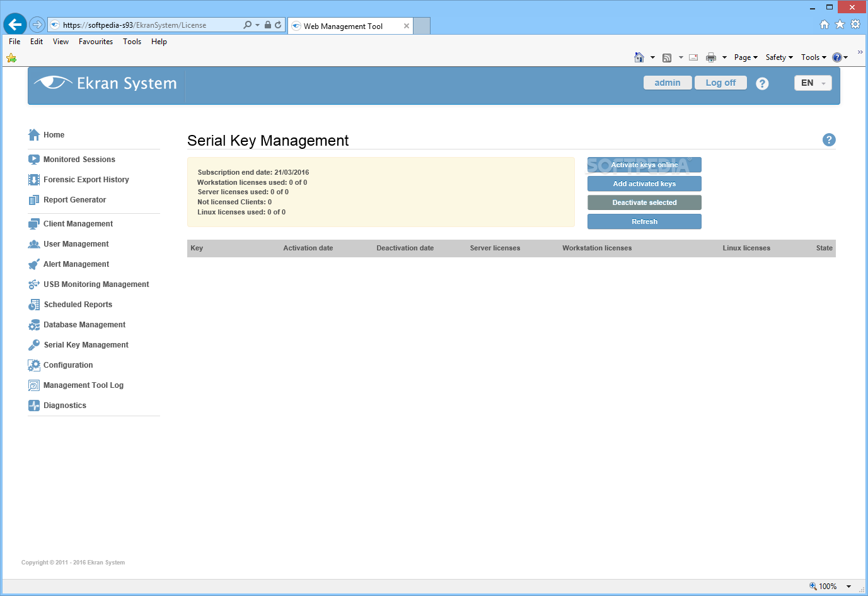Image resolution: width=868 pixels, height=596 pixels.
Task: Click the Activation date column header
Action: [308, 248]
